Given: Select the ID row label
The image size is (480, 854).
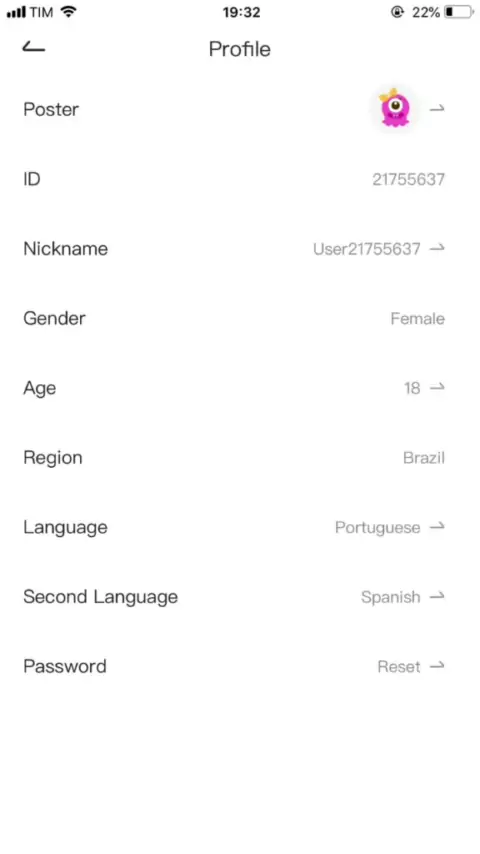Looking at the screenshot, I should coord(32,179).
